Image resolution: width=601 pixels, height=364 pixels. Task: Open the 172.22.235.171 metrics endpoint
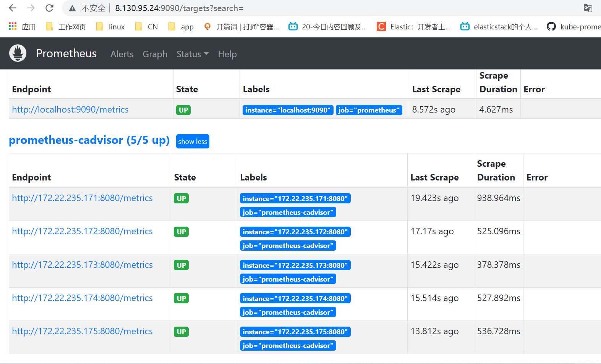(83, 198)
